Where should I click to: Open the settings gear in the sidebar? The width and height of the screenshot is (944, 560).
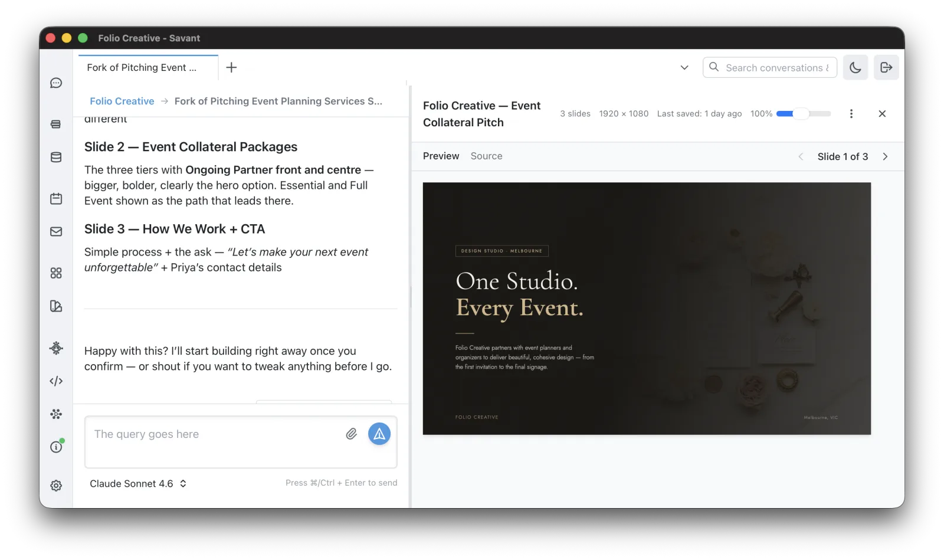(x=56, y=486)
